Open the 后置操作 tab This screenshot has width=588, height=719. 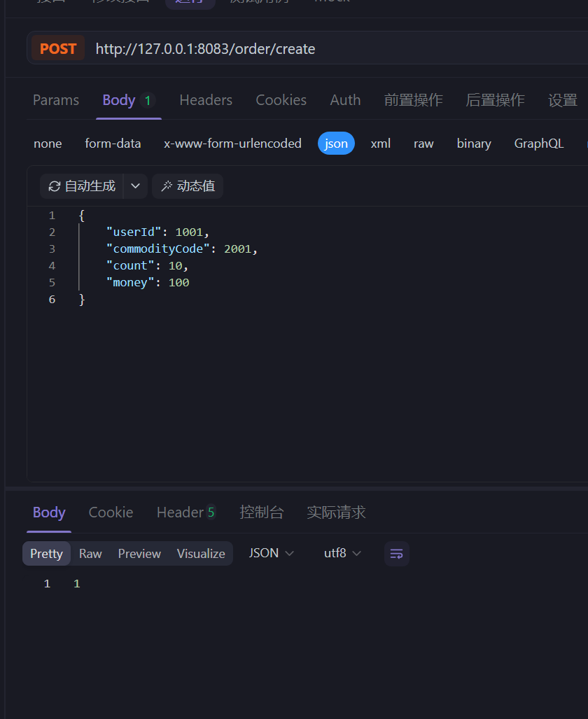tap(495, 100)
